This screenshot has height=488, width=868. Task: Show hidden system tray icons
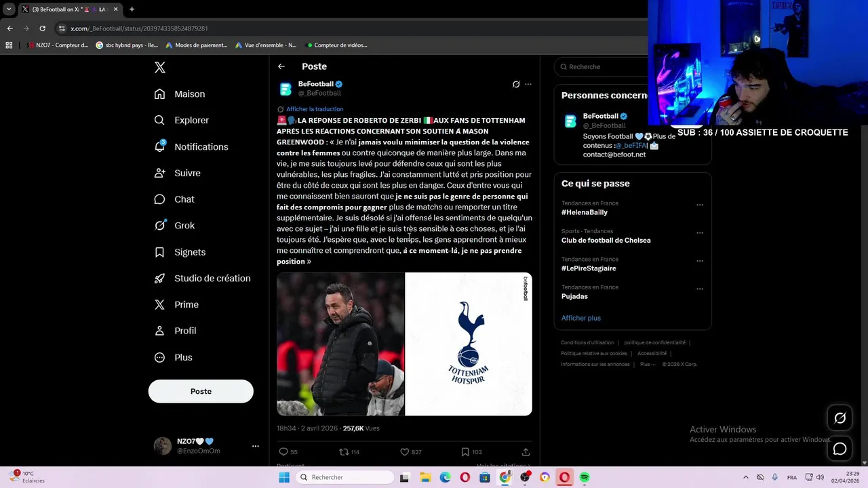(x=746, y=477)
